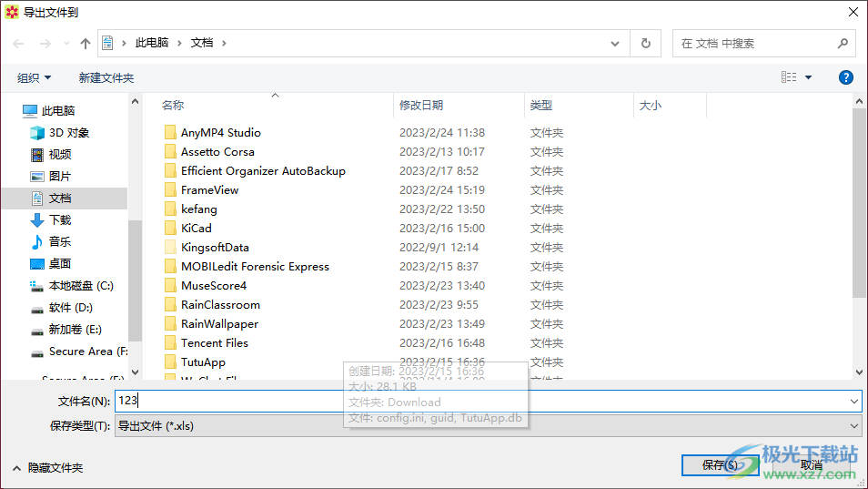Open 新加卷 (E:) drive in the sidebar

66,330
